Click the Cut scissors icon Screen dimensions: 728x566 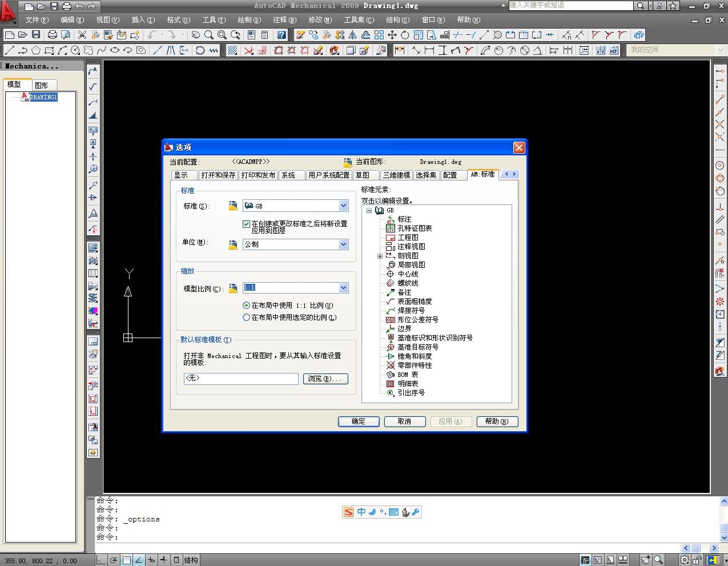coord(82,35)
